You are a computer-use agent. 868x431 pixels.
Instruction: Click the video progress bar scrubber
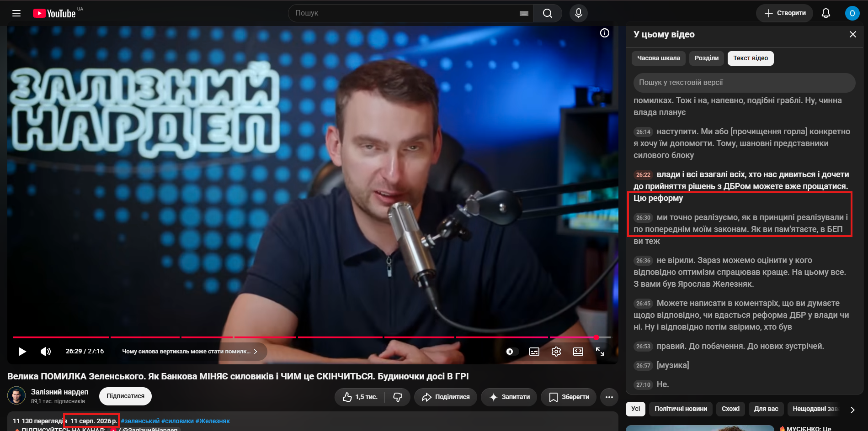click(x=596, y=337)
